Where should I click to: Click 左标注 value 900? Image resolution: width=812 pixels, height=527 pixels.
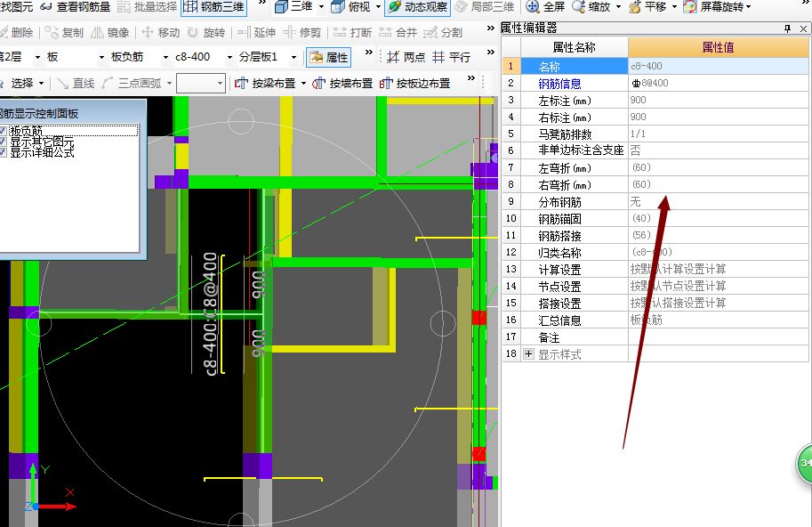point(719,100)
